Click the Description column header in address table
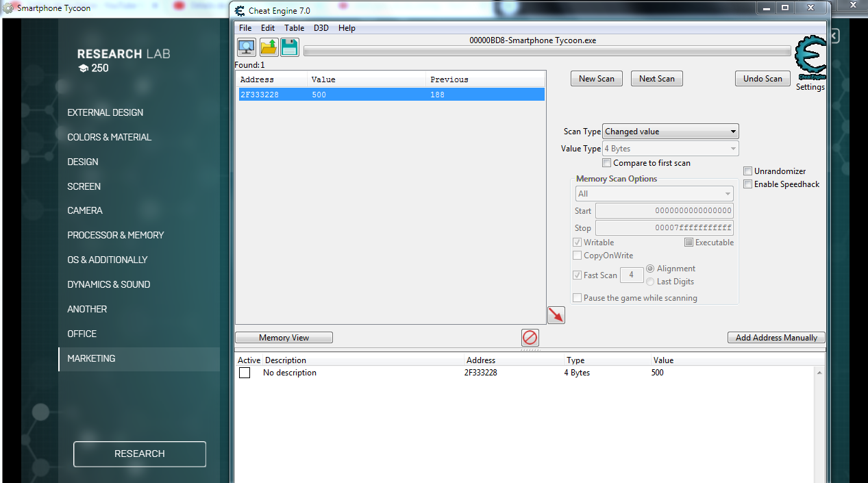The height and width of the screenshot is (483, 868). [286, 360]
